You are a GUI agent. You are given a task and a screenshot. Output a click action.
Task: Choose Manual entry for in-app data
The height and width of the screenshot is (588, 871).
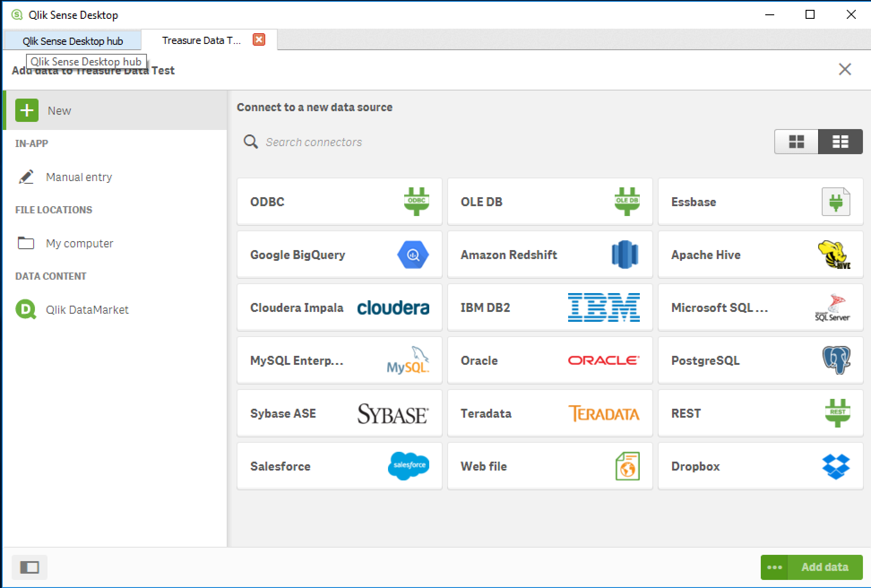(x=79, y=177)
